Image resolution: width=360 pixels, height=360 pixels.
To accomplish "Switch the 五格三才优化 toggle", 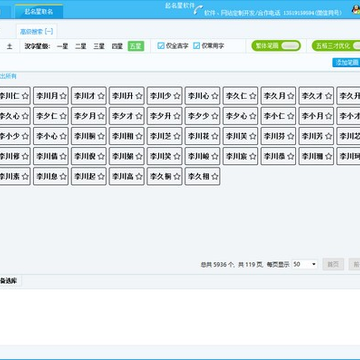I will pos(336,46).
